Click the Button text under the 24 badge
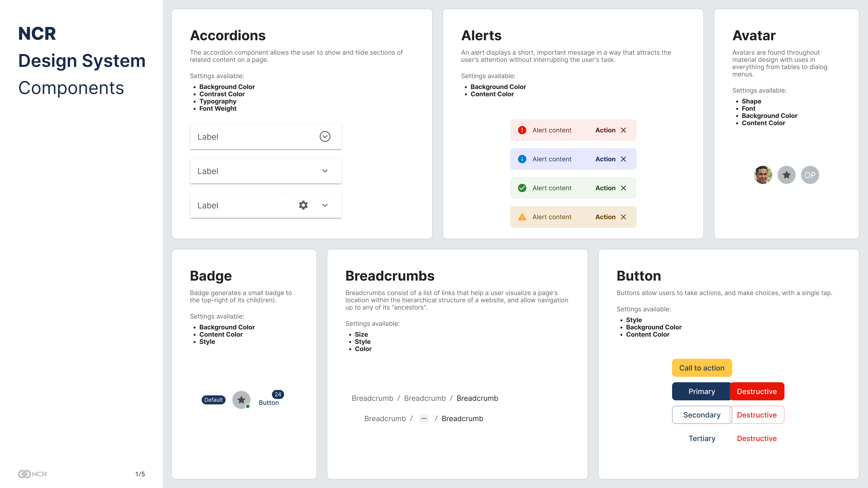This screenshot has height=488, width=868. point(269,402)
